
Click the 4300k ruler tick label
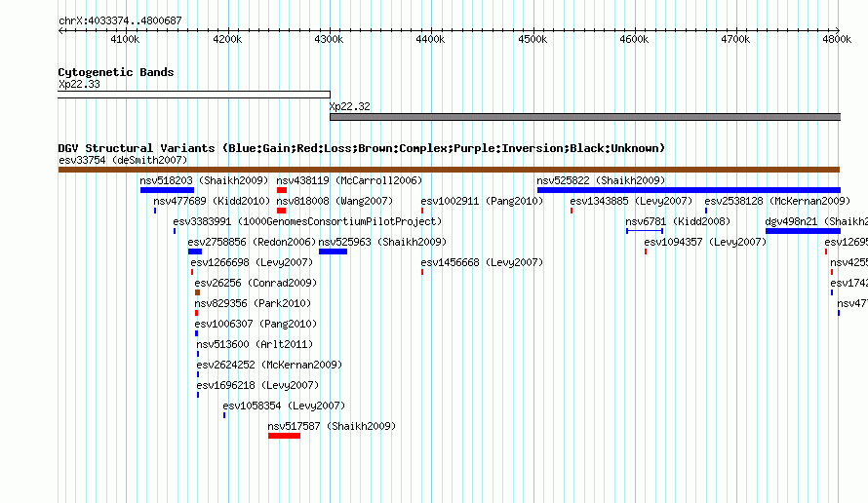(x=329, y=39)
